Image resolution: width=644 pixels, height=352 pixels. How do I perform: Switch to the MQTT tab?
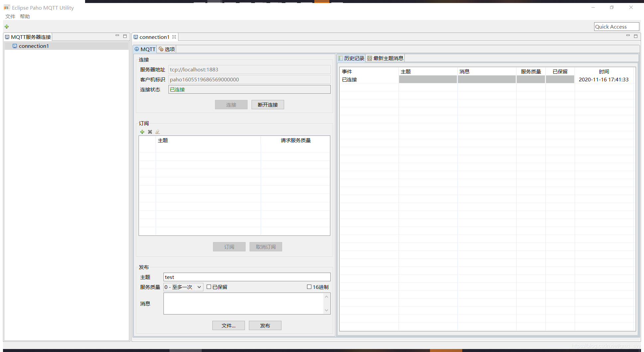pos(145,49)
